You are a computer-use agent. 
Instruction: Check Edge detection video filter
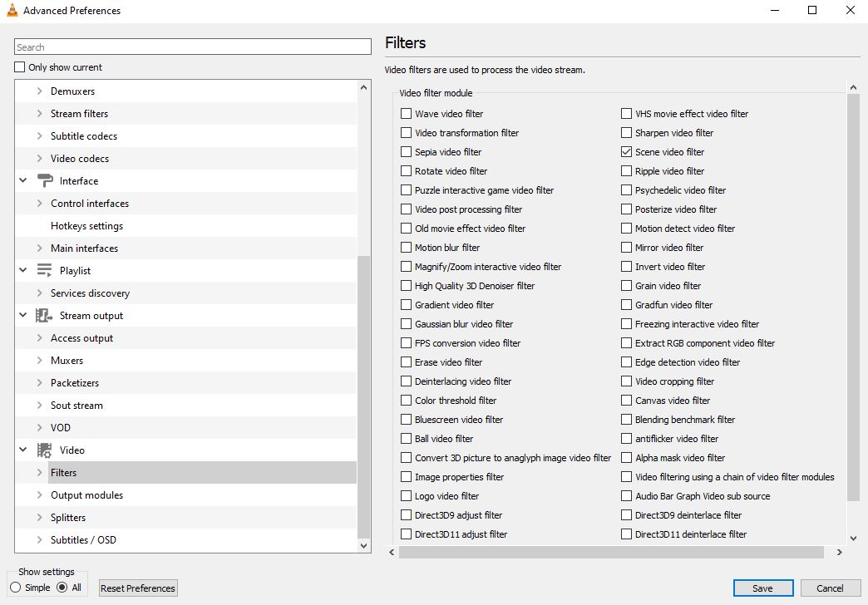coord(626,362)
